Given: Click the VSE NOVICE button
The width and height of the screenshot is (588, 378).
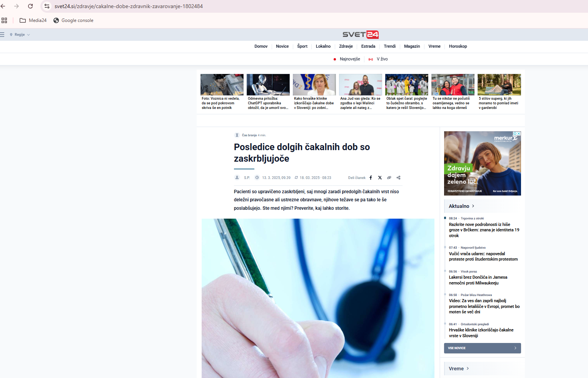Looking at the screenshot, I should 482,348.
